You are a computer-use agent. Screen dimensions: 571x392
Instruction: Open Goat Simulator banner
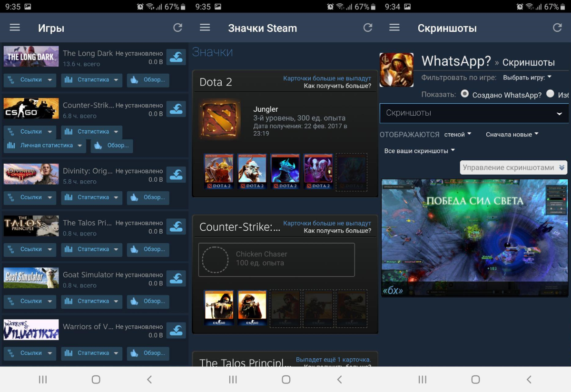pos(31,278)
